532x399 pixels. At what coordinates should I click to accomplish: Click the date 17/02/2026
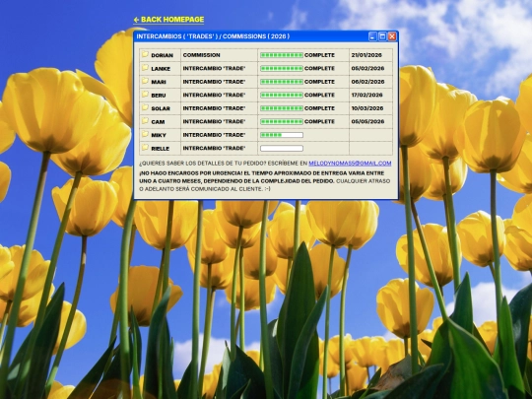pos(367,95)
